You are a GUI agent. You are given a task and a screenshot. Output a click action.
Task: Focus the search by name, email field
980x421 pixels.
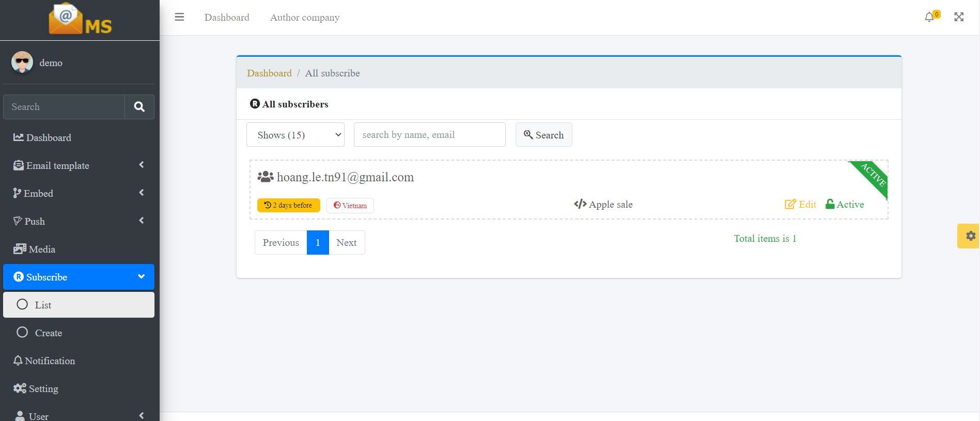point(429,135)
